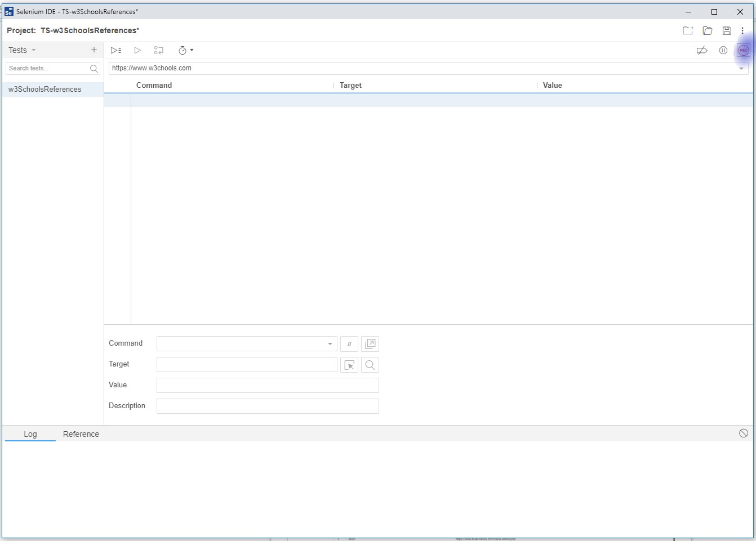Select the first empty command row

coord(428,100)
